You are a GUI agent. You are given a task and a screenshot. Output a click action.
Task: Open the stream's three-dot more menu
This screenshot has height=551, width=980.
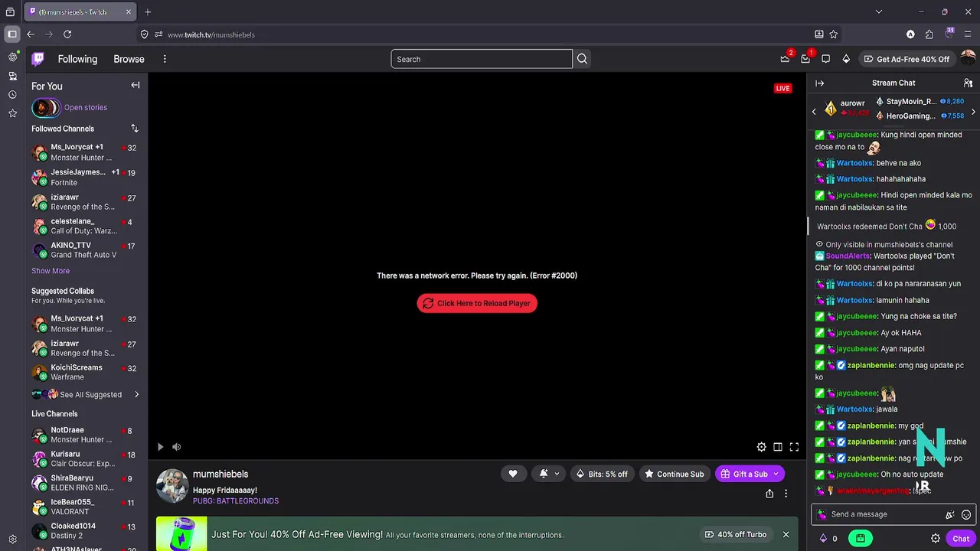[786, 494]
